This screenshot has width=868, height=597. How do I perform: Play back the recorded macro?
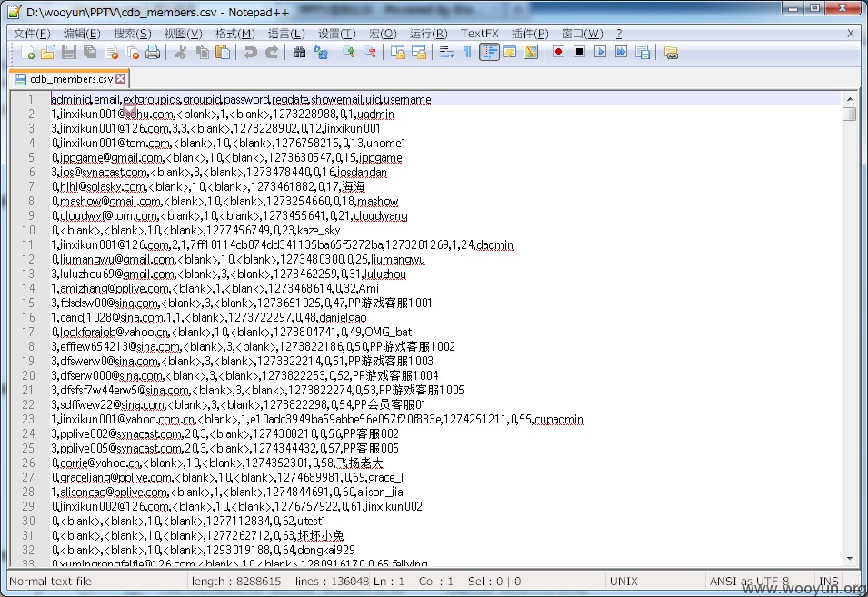tap(601, 52)
